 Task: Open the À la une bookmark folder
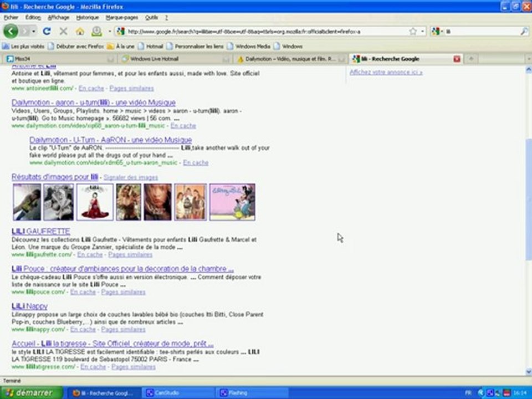(x=121, y=46)
